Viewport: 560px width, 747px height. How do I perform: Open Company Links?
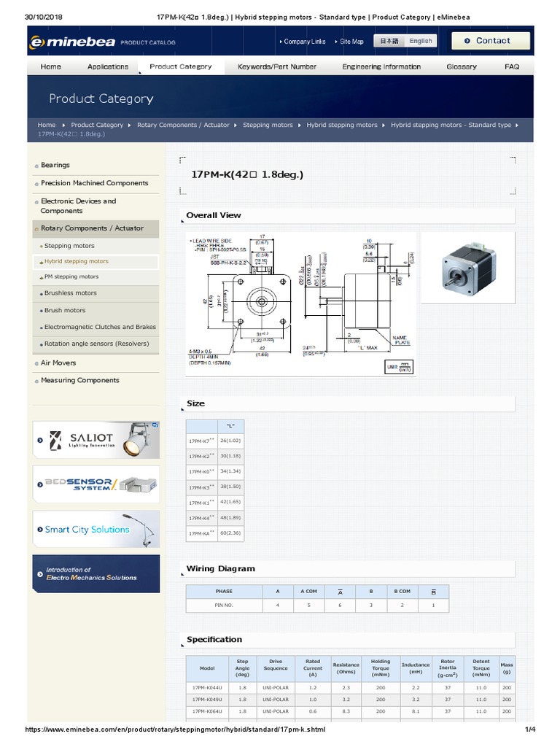point(303,42)
